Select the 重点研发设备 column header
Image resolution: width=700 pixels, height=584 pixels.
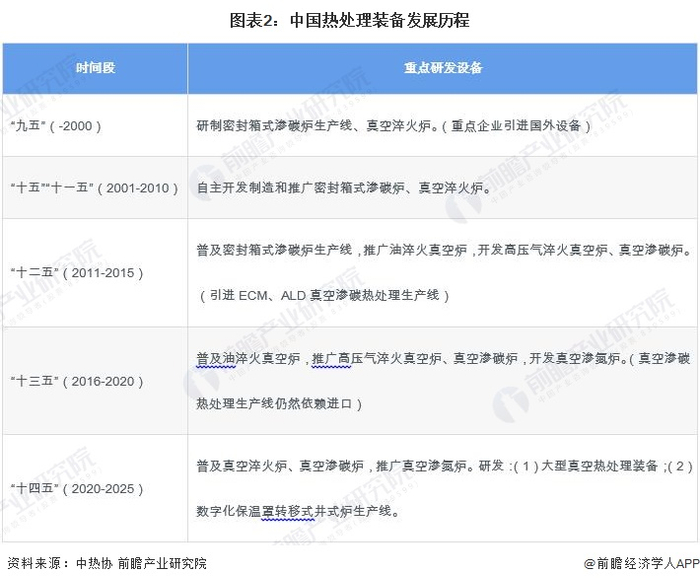coord(442,68)
